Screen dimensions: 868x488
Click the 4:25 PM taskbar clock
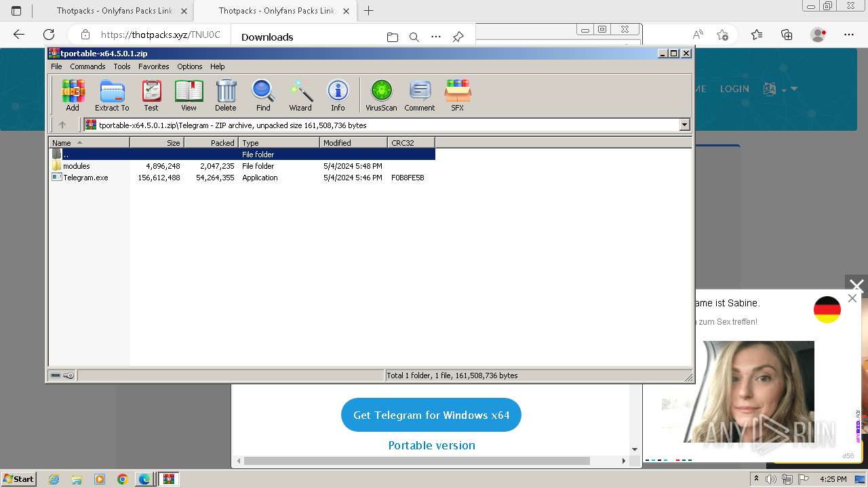(x=833, y=479)
